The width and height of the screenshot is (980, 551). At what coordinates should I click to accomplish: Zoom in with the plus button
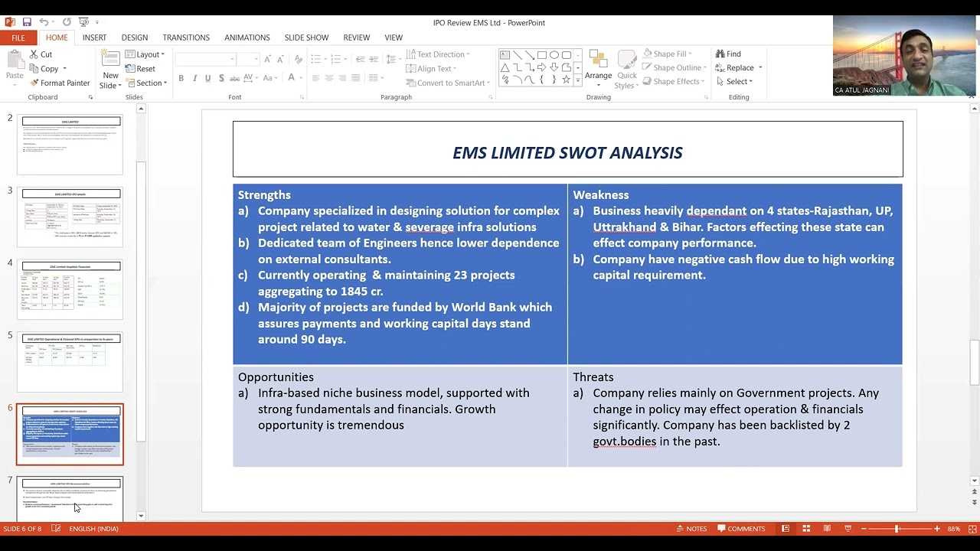936,529
